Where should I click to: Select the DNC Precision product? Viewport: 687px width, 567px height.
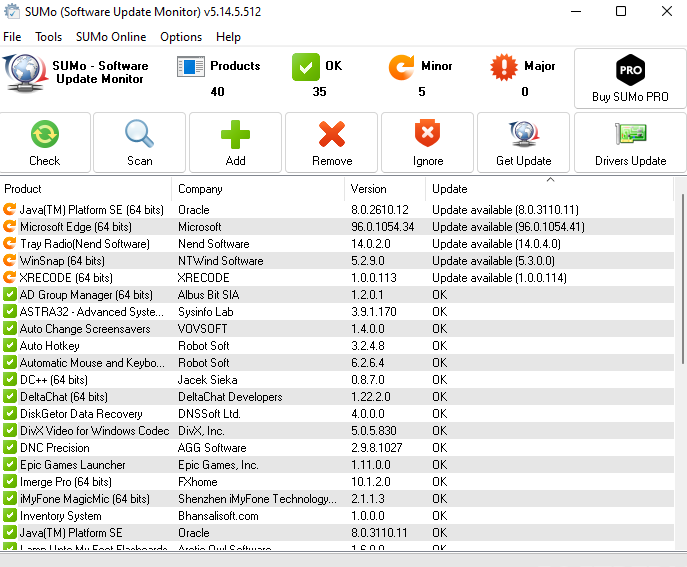(55, 448)
